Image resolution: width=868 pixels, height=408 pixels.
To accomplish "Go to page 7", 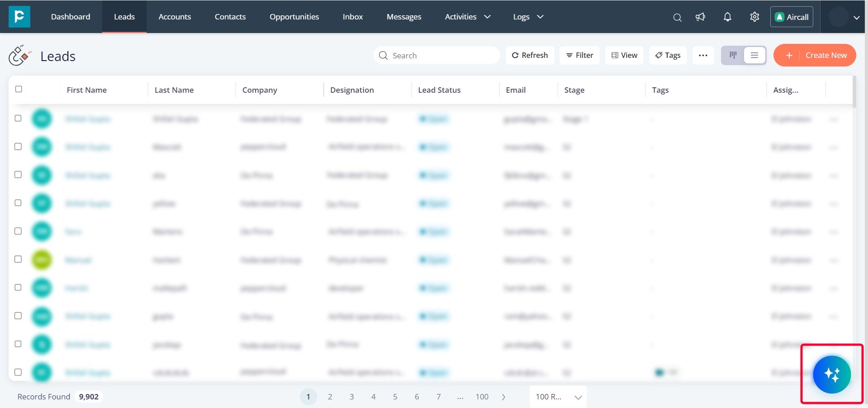I will 439,397.
